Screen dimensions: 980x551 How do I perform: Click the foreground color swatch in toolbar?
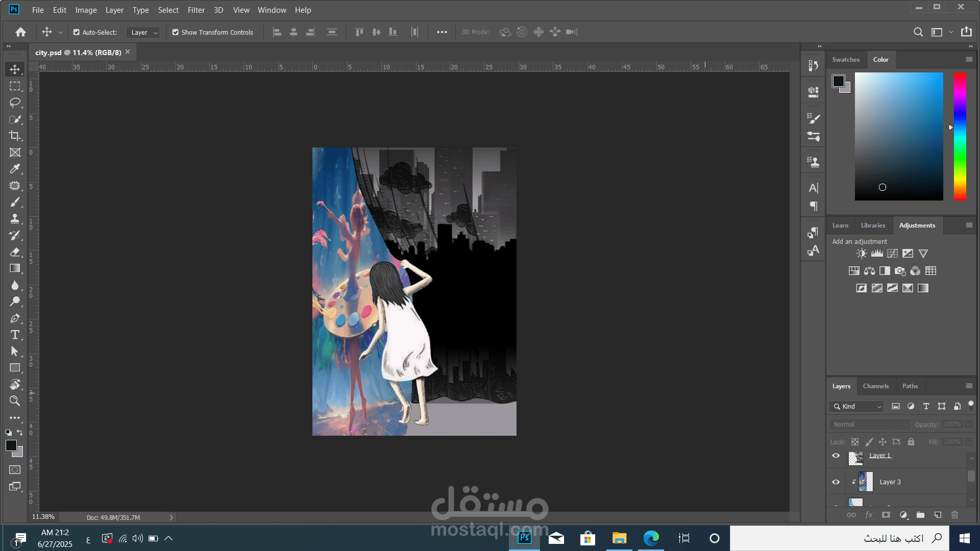pyautogui.click(x=11, y=445)
